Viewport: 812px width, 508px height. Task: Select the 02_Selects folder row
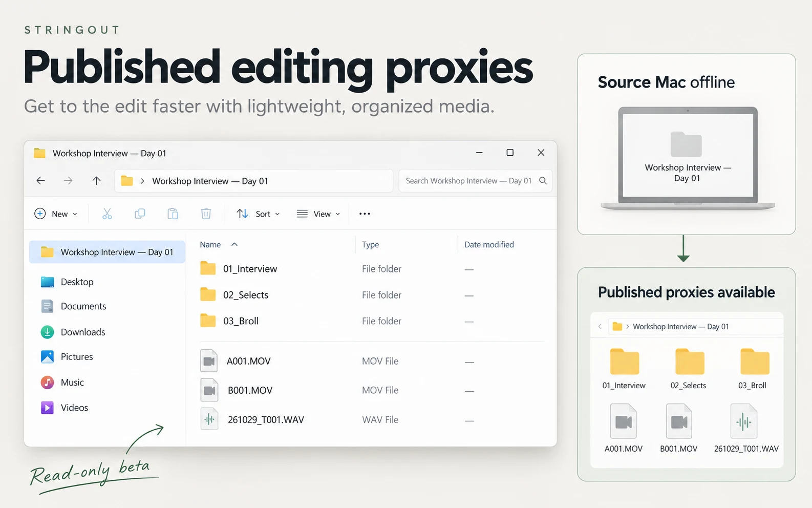point(372,295)
